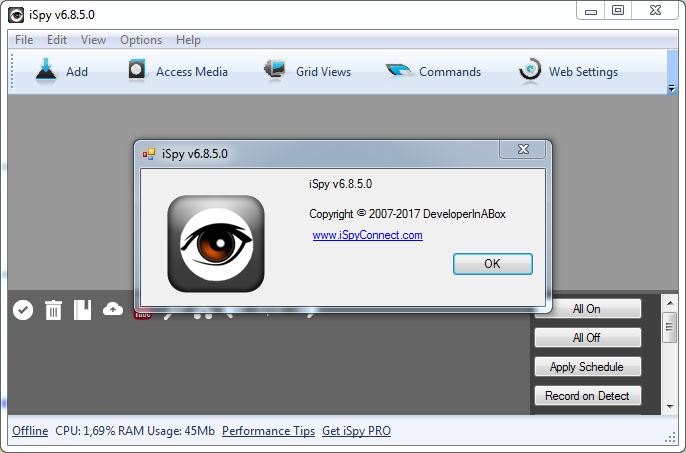Click the select-all checkmark icon
This screenshot has width=686, height=453.
[x=23, y=310]
